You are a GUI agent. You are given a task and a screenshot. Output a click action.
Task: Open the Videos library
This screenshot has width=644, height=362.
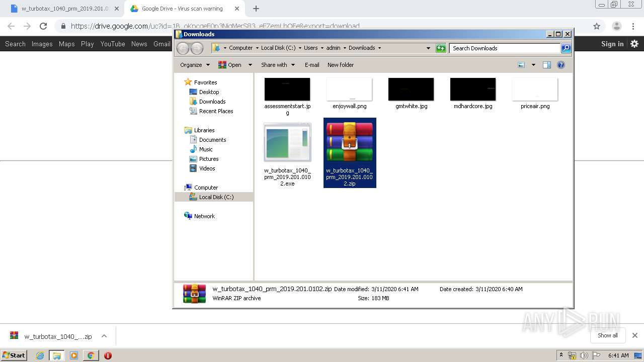click(202, 168)
